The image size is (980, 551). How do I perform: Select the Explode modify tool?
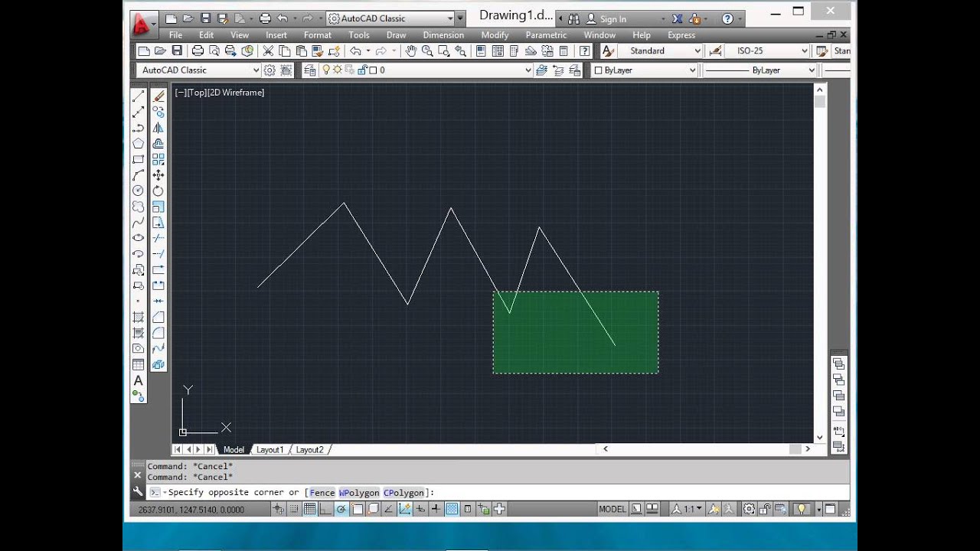[x=158, y=364]
